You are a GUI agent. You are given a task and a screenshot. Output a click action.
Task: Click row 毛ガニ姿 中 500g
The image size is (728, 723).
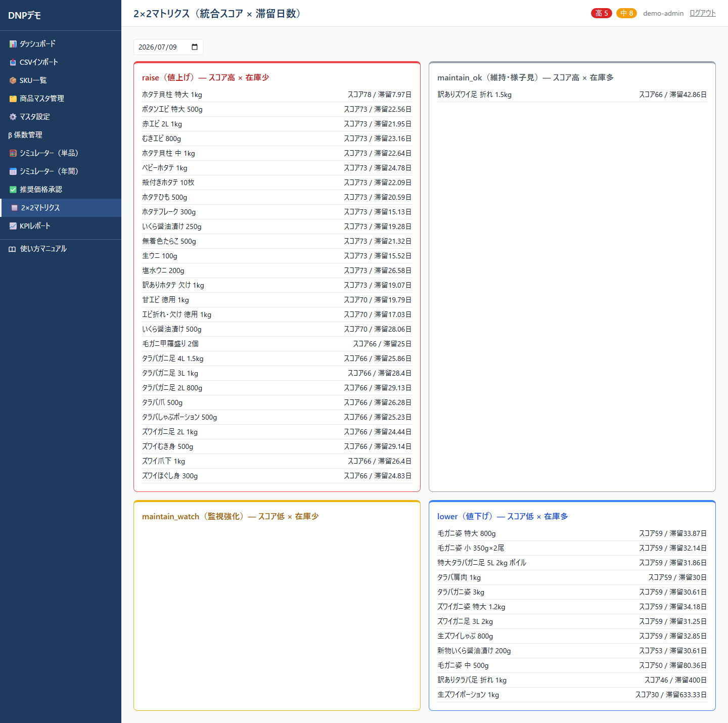pyautogui.click(x=572, y=665)
